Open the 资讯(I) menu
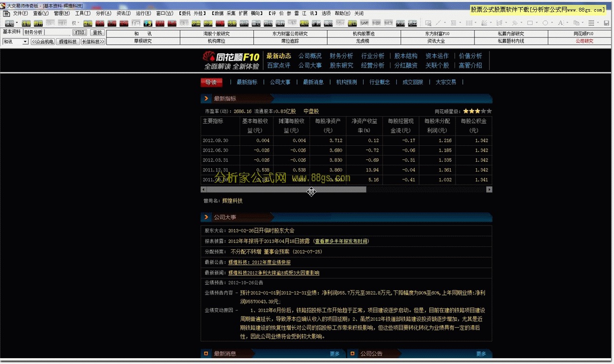This screenshot has width=614, height=364. tap(123, 14)
